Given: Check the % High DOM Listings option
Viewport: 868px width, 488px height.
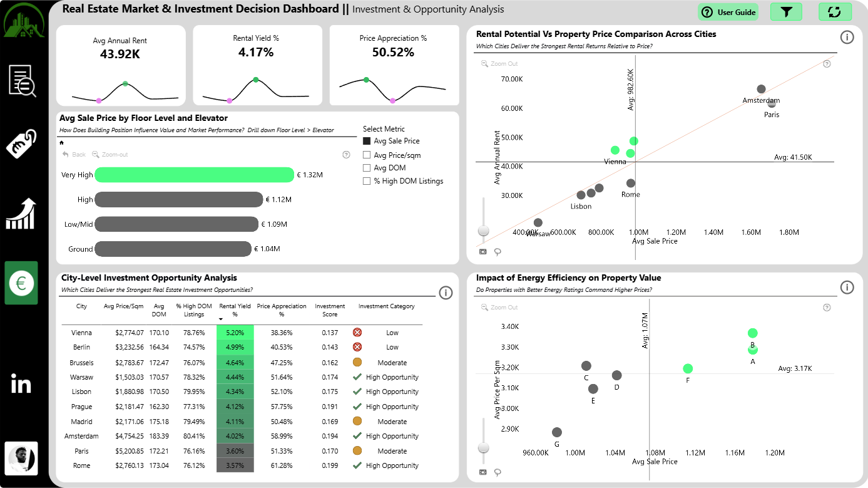Looking at the screenshot, I should [367, 181].
